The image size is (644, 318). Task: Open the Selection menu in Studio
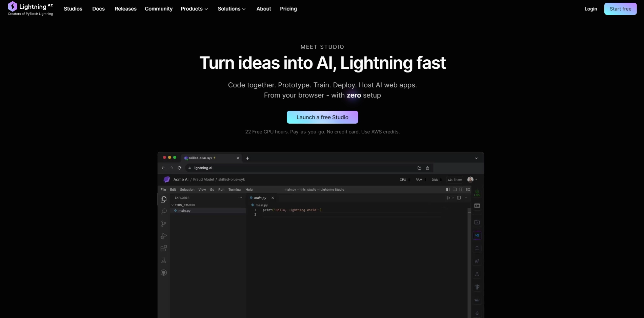click(187, 190)
